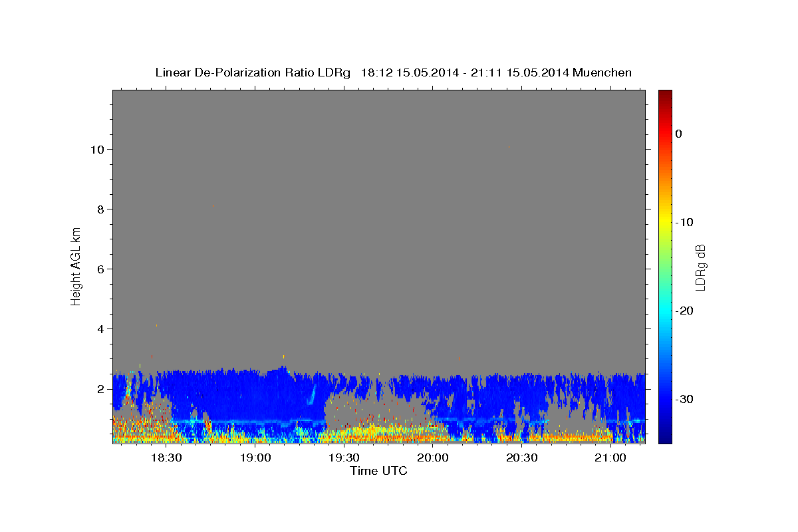798x532 pixels.
Task: Click the 19:30 time axis label
Action: tap(344, 458)
